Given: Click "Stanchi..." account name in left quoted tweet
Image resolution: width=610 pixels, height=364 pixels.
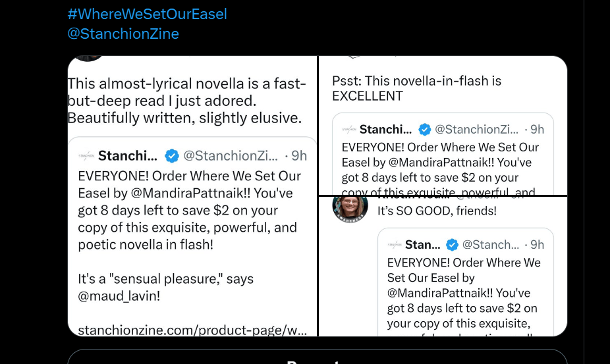Looking at the screenshot, I should [x=128, y=156].
